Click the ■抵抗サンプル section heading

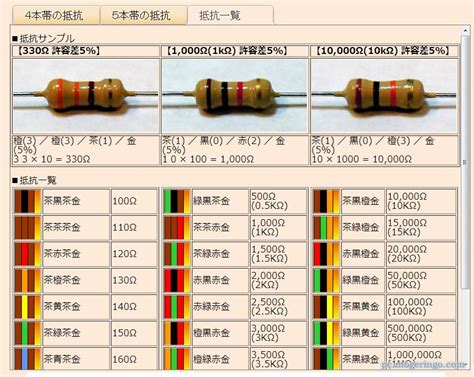click(x=43, y=39)
